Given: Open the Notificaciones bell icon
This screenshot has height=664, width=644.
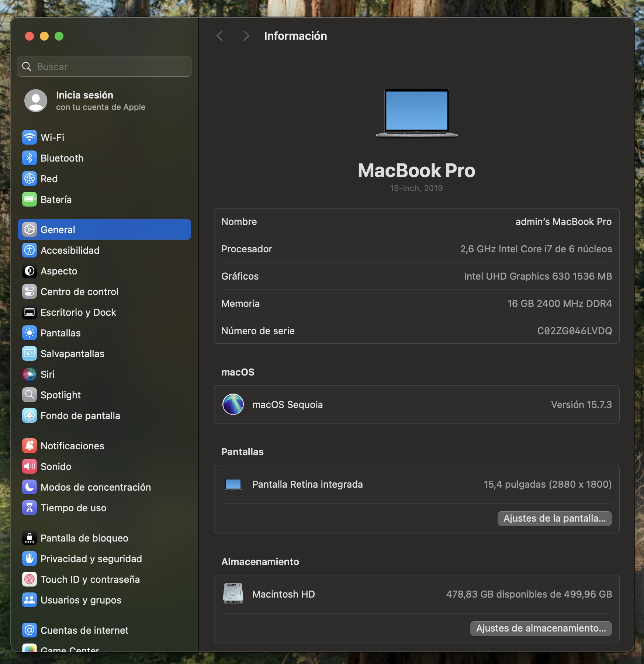Looking at the screenshot, I should (30, 446).
